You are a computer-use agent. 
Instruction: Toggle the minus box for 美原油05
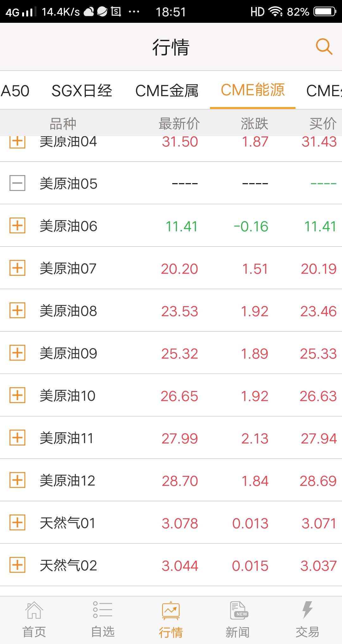point(17,183)
